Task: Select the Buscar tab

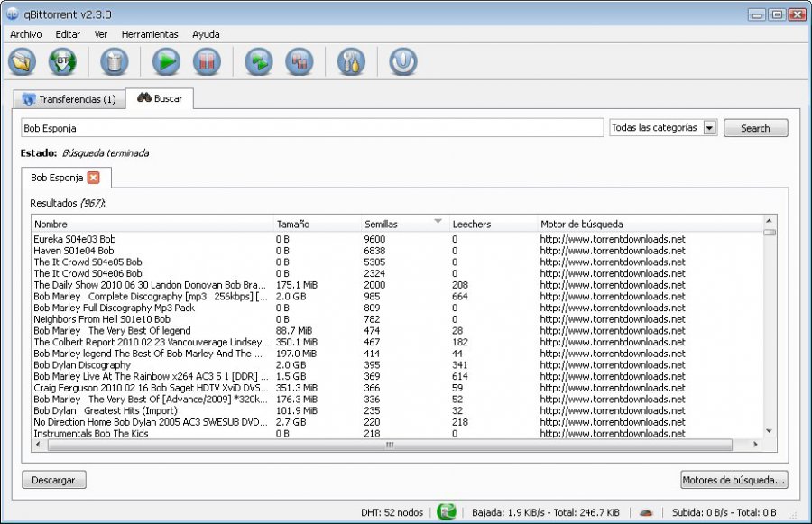Action: tap(160, 98)
